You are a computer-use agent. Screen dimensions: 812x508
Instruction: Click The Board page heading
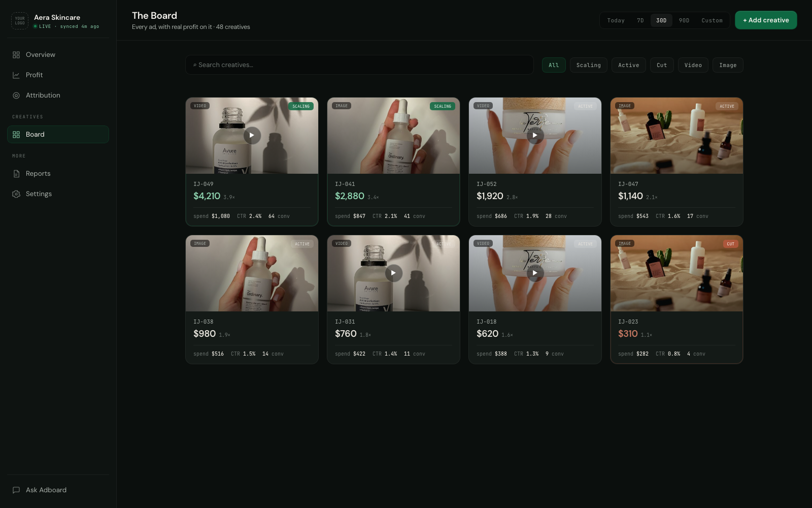point(154,16)
